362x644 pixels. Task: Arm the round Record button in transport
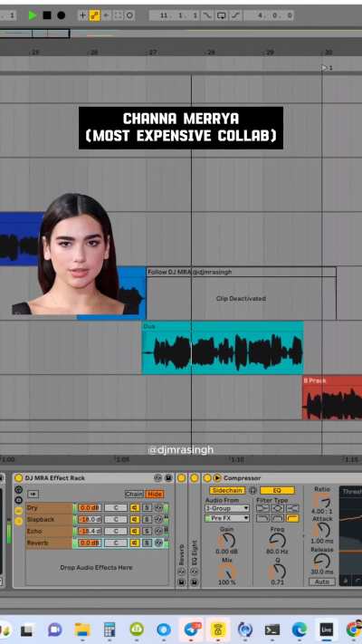tap(62, 15)
